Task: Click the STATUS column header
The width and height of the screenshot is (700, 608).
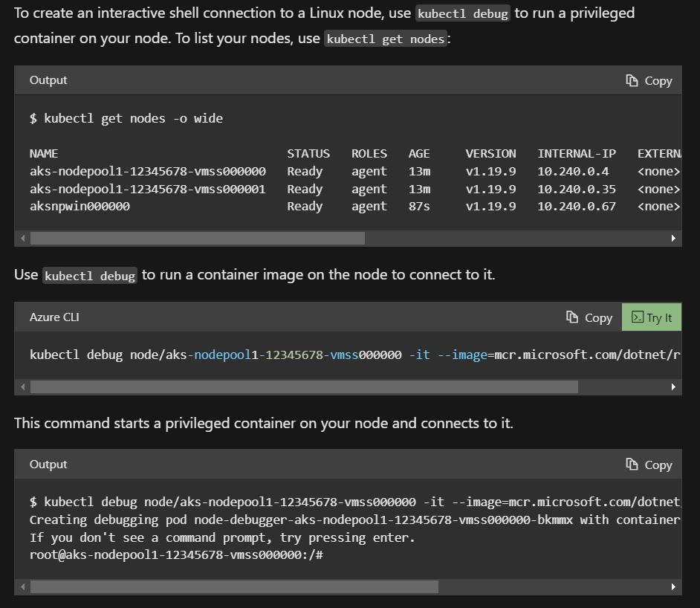Action: pyautogui.click(x=308, y=154)
